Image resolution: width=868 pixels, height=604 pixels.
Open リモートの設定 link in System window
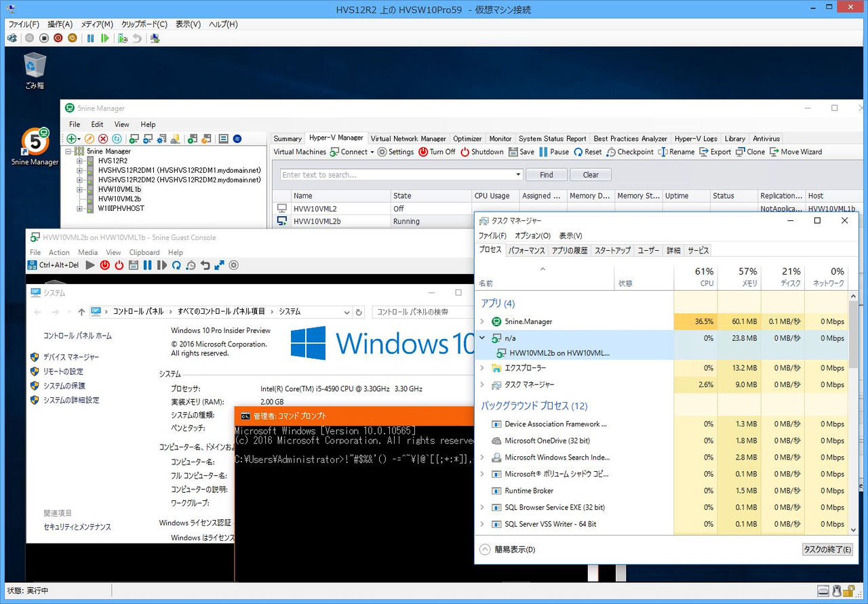point(63,371)
